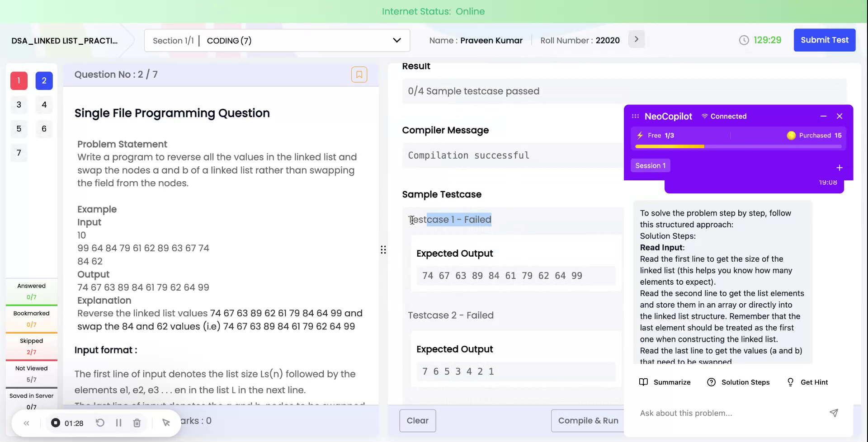868x442 pixels.
Task: Click the plus icon to add new session
Action: tap(840, 168)
